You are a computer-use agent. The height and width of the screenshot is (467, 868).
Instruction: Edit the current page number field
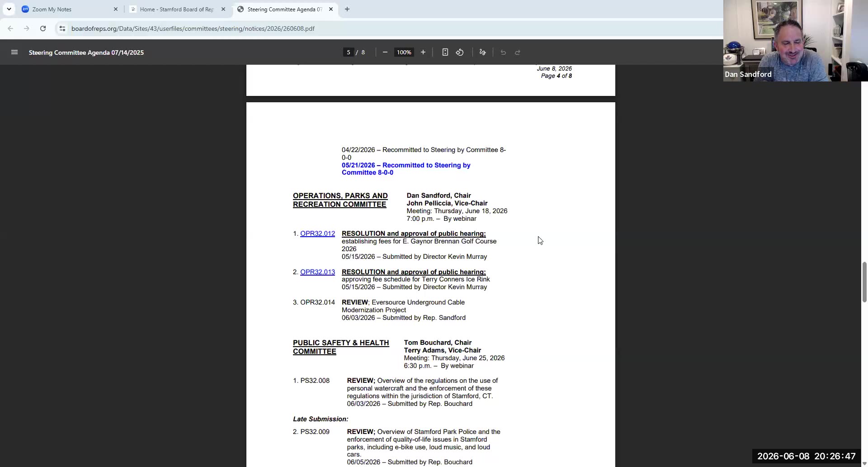point(348,52)
